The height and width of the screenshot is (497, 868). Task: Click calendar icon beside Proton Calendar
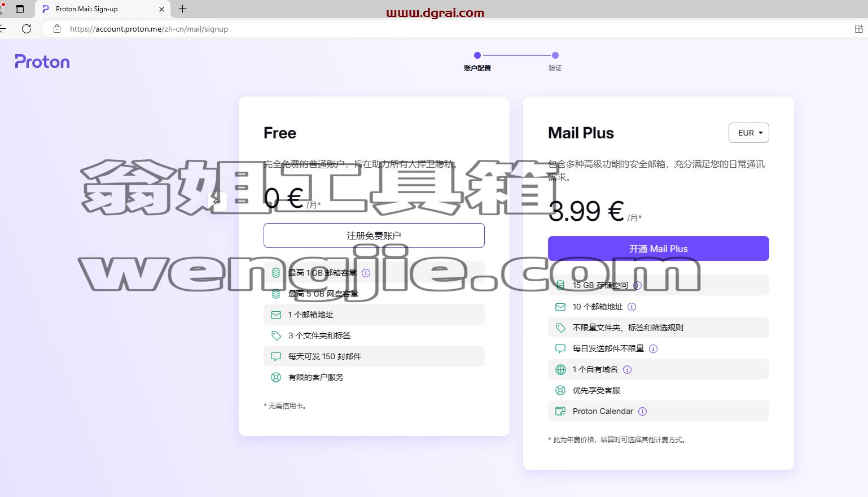click(560, 411)
